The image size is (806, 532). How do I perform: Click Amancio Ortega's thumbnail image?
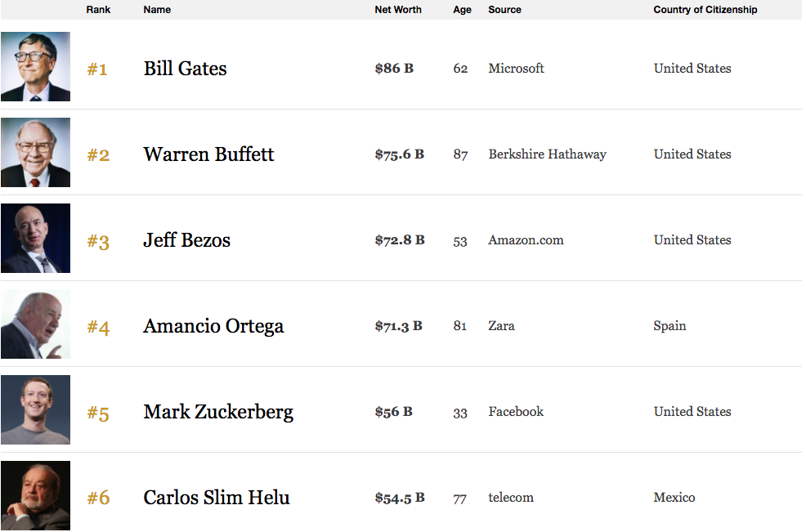(x=35, y=324)
